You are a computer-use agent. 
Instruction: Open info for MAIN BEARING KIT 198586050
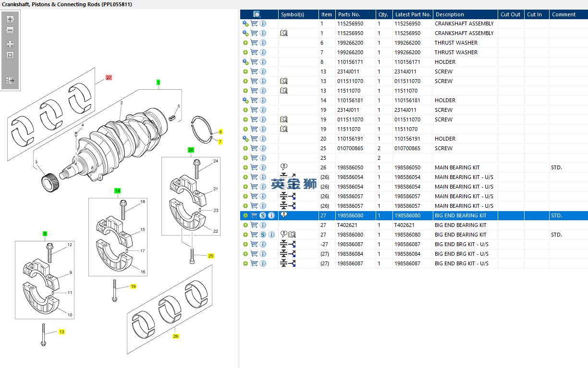coord(263,167)
